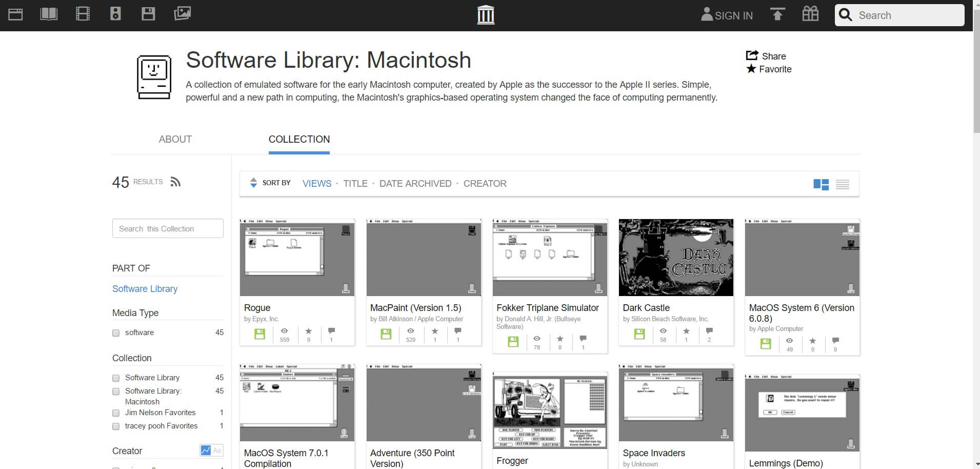This screenshot has width=980, height=469.
Task: Click the Share button
Action: (x=766, y=56)
